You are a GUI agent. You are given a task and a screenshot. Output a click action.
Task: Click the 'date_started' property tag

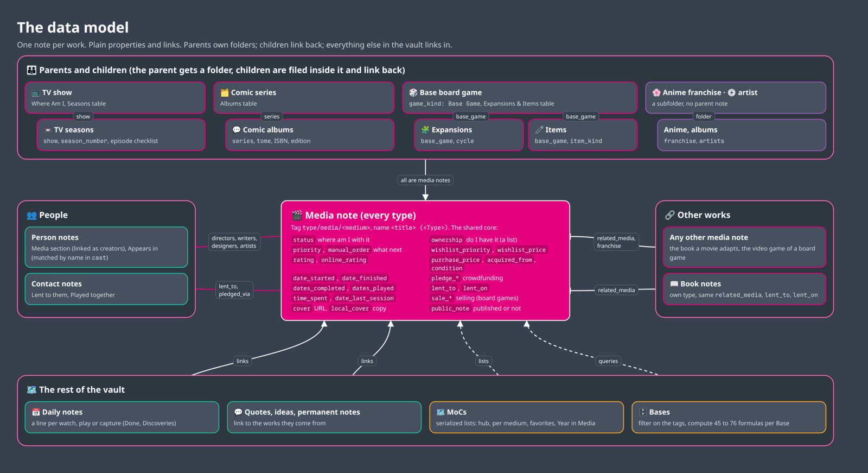(x=314, y=278)
